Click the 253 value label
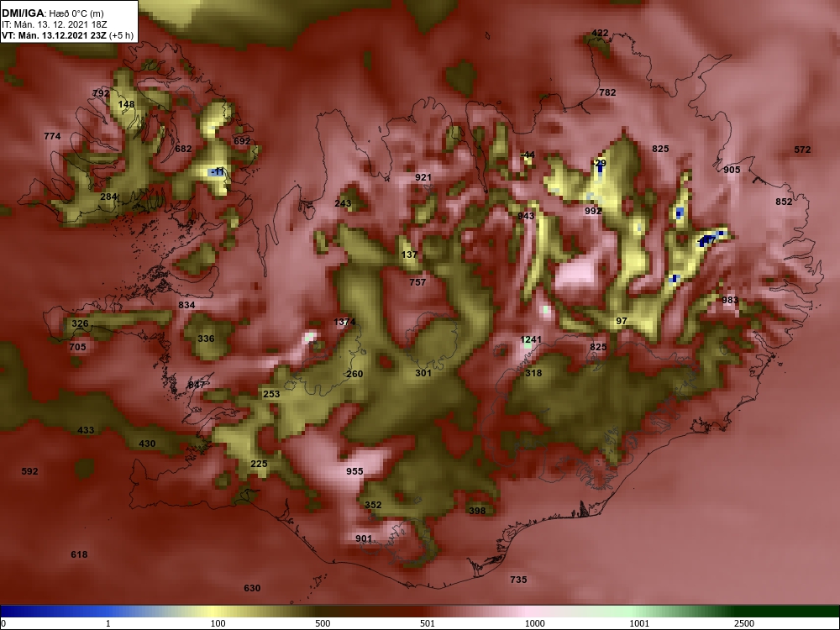 pos(271,394)
